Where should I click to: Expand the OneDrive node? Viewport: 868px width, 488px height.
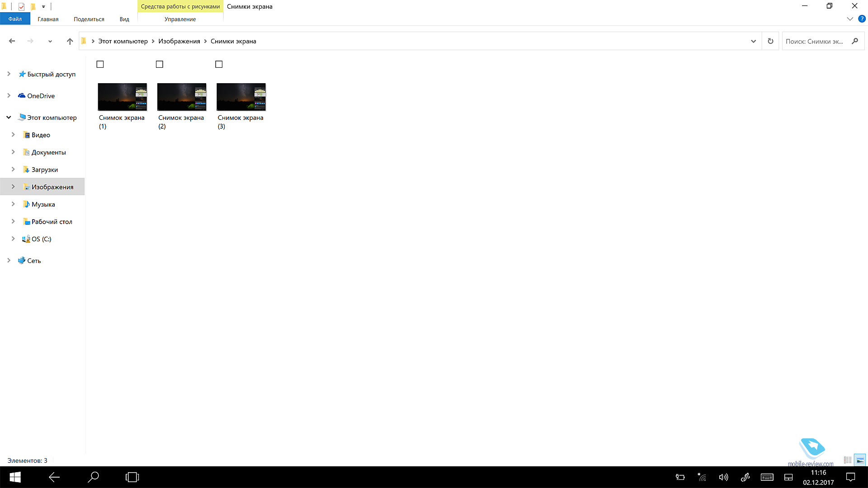pos(9,95)
